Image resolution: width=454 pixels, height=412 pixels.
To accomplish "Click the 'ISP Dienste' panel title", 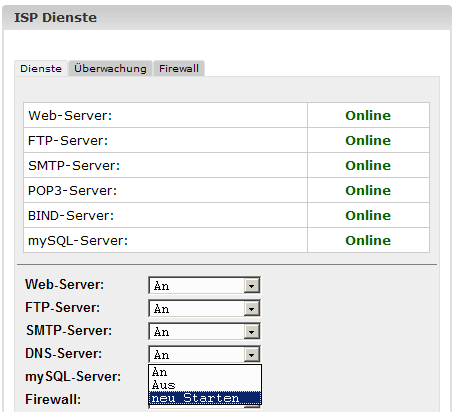I will [x=55, y=18].
